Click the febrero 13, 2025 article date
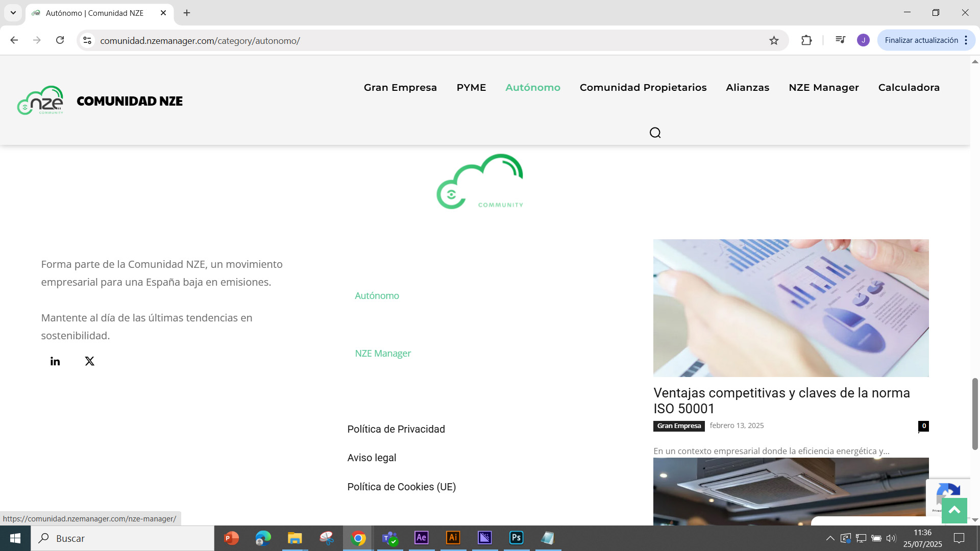980x551 pixels. click(737, 425)
